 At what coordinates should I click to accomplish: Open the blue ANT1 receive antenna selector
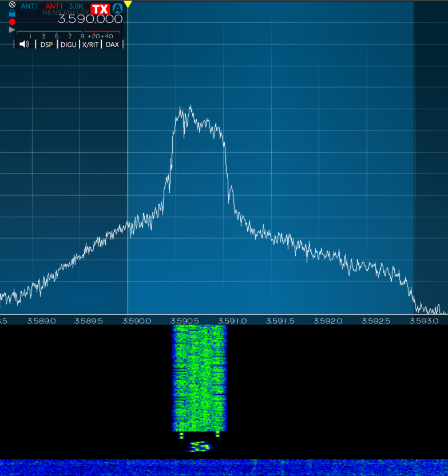(29, 6)
